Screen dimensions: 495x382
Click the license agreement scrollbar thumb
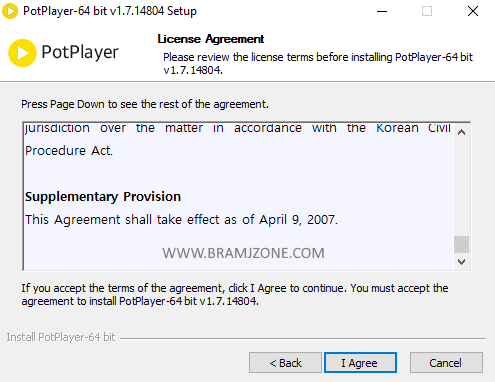tap(461, 245)
